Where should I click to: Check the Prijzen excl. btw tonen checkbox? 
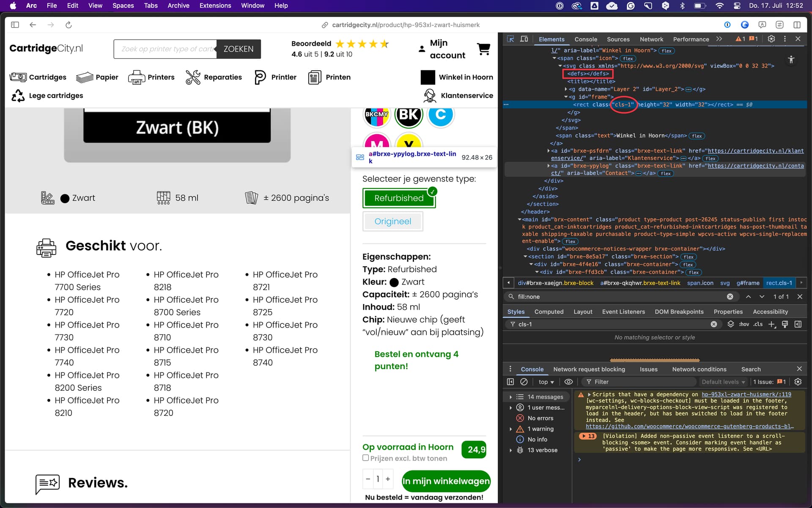(366, 458)
